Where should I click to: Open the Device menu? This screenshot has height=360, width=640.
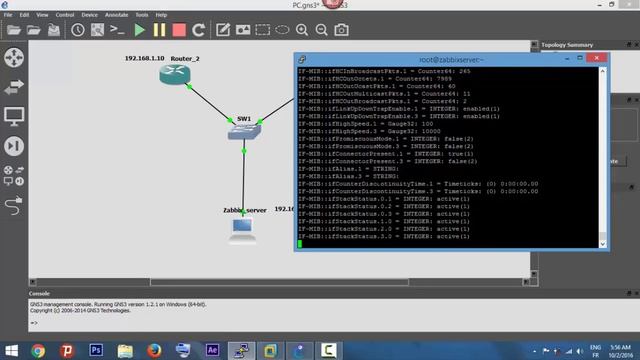pos(89,15)
